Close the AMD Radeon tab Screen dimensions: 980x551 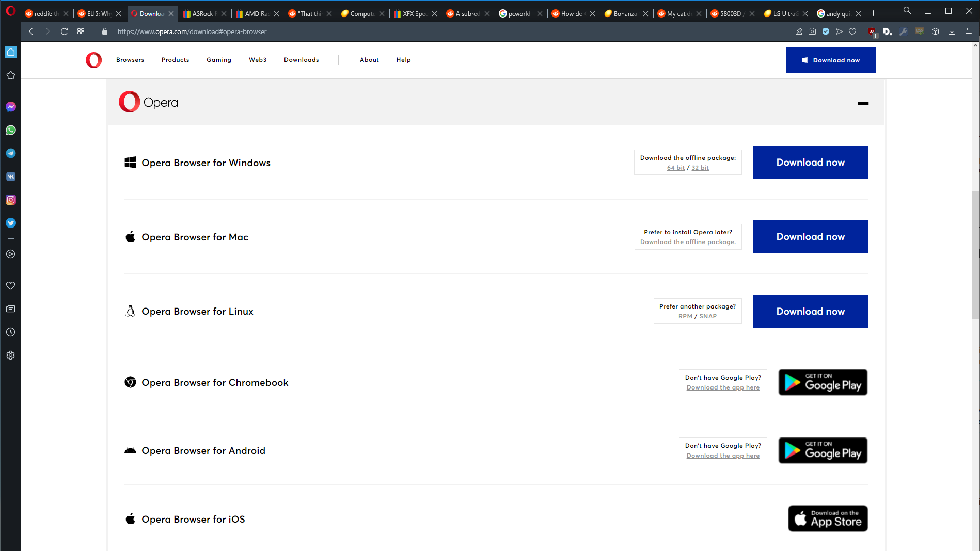(276, 14)
